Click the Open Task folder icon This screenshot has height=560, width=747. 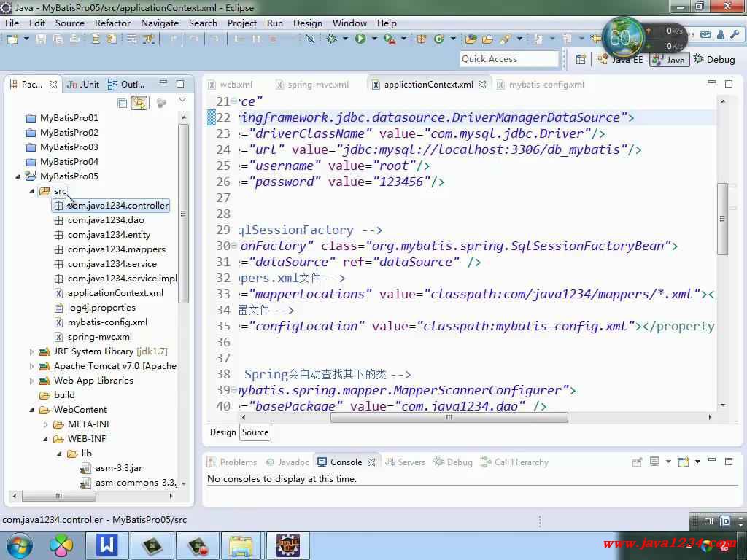pyautogui.click(x=487, y=39)
